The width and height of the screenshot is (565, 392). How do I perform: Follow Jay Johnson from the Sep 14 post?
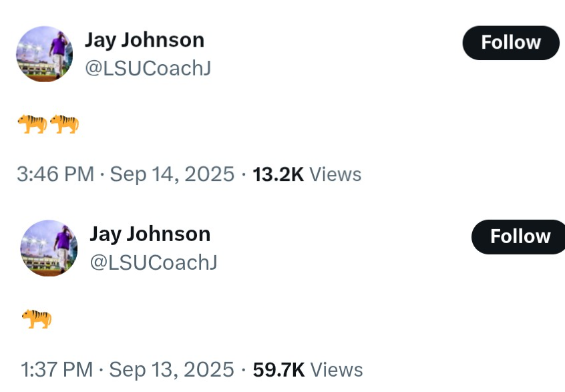510,43
